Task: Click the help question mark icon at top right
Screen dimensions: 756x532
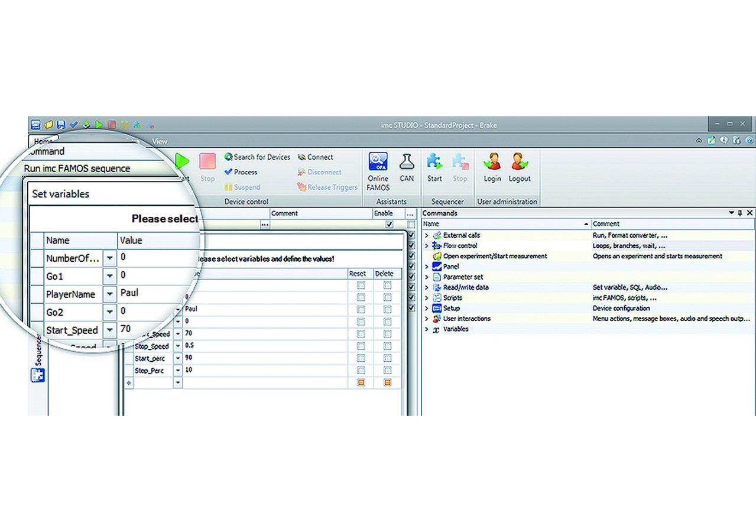Action: point(749,141)
